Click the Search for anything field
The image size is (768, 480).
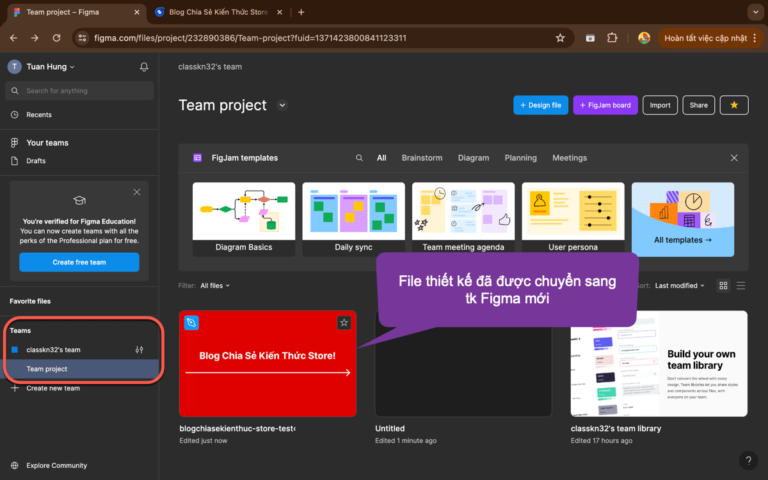point(80,91)
